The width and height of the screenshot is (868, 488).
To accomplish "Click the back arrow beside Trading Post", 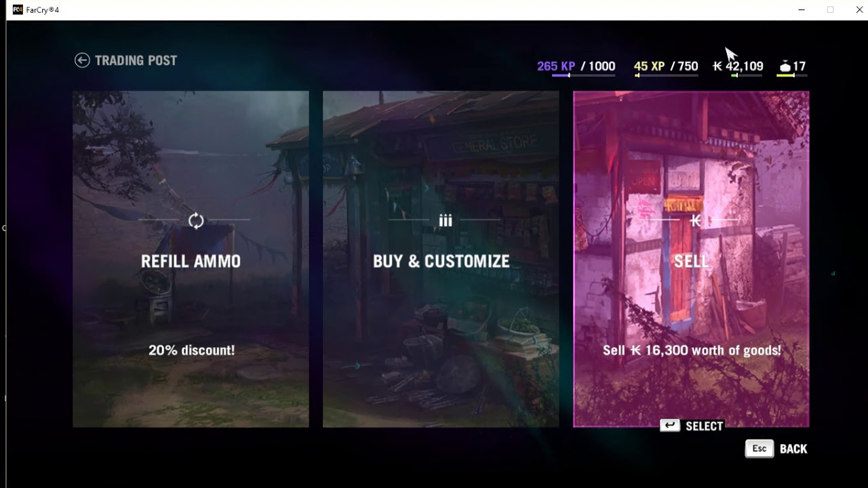I will (82, 60).
